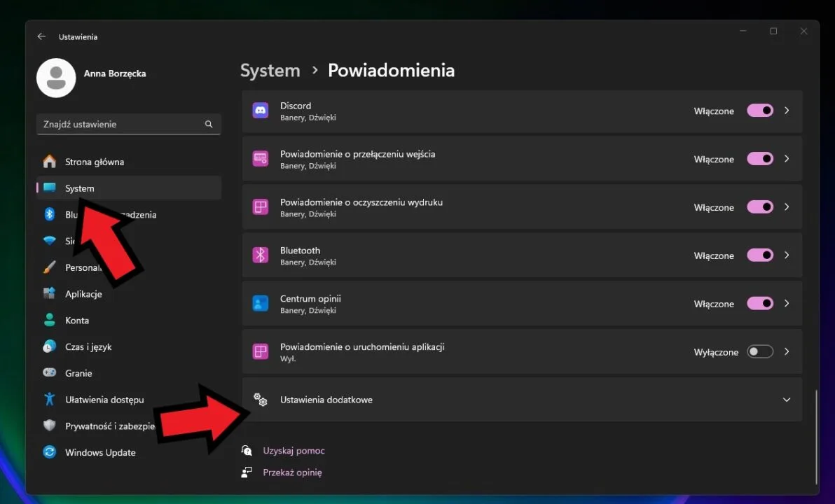The image size is (835, 504).
Task: Click Wyłączone label for app launch row
Action: (x=716, y=352)
